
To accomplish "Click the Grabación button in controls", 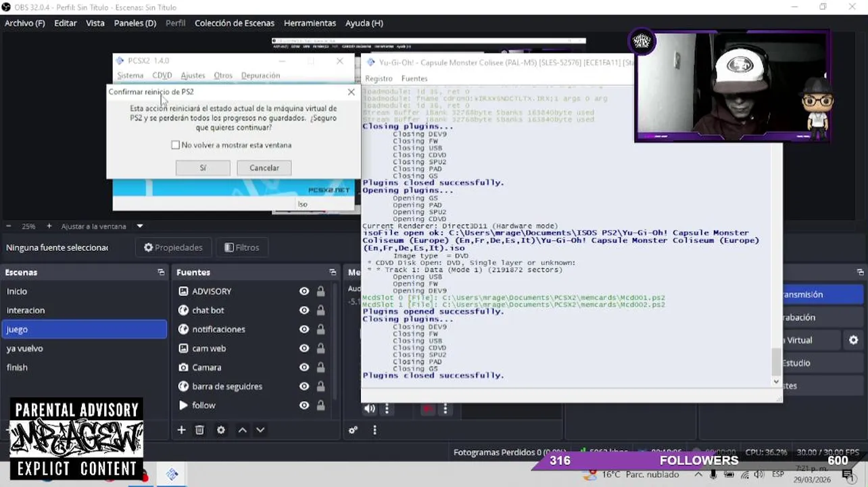I will pyautogui.click(x=822, y=317).
